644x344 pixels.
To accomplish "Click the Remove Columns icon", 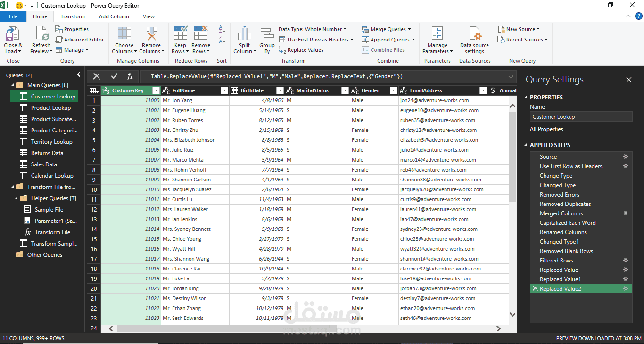I will pos(151,34).
